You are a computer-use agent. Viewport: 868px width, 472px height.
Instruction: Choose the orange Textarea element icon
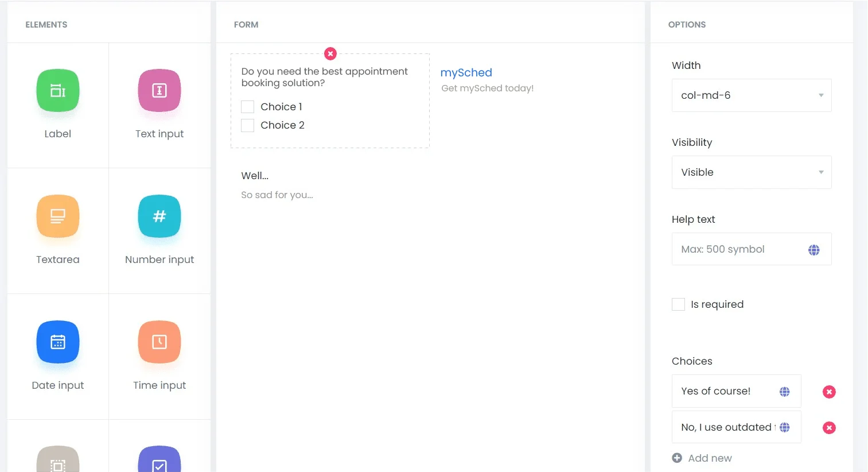[58, 216]
